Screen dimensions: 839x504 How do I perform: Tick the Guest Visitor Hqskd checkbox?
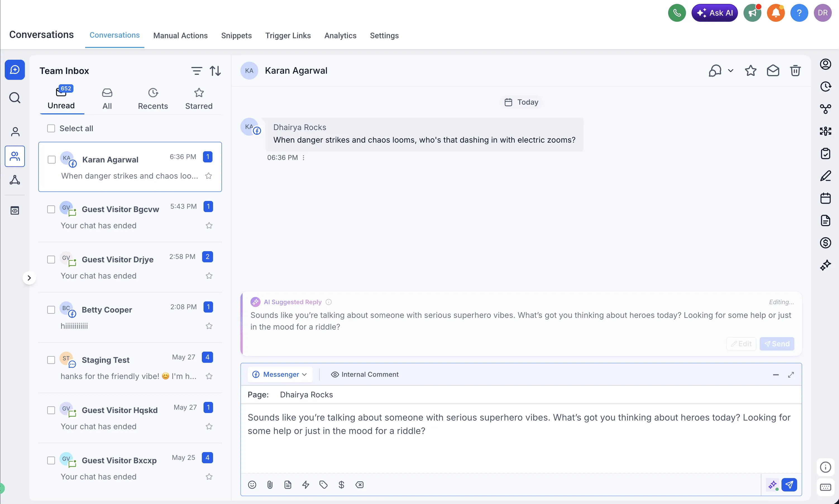click(x=51, y=410)
